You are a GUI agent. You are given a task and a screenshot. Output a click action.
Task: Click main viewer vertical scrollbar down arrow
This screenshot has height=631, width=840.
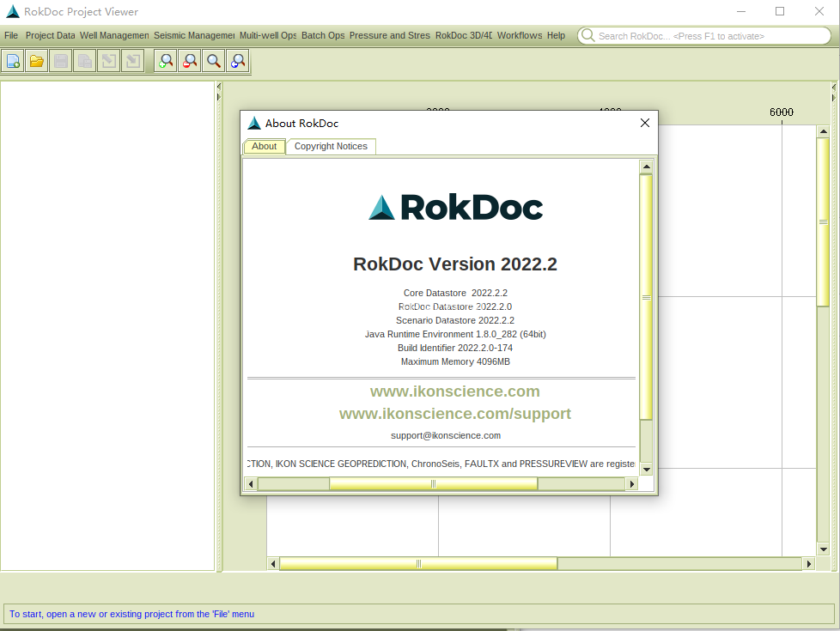tap(824, 549)
